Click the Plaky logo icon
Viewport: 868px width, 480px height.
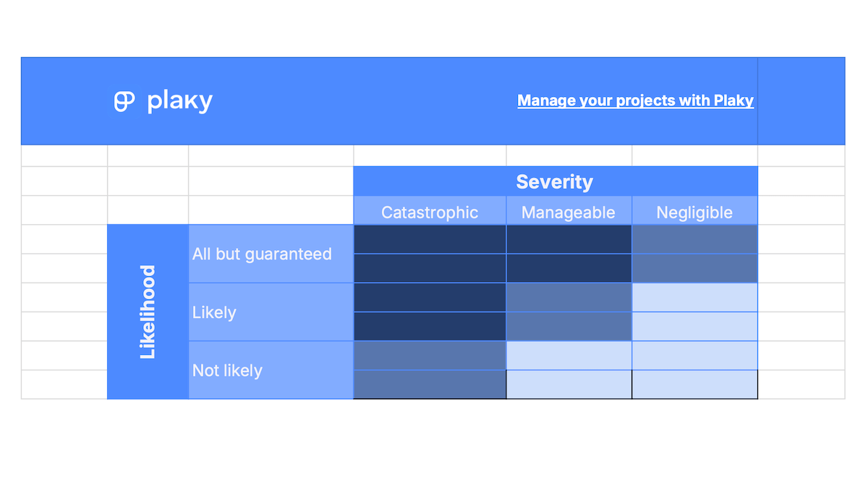pos(124,102)
